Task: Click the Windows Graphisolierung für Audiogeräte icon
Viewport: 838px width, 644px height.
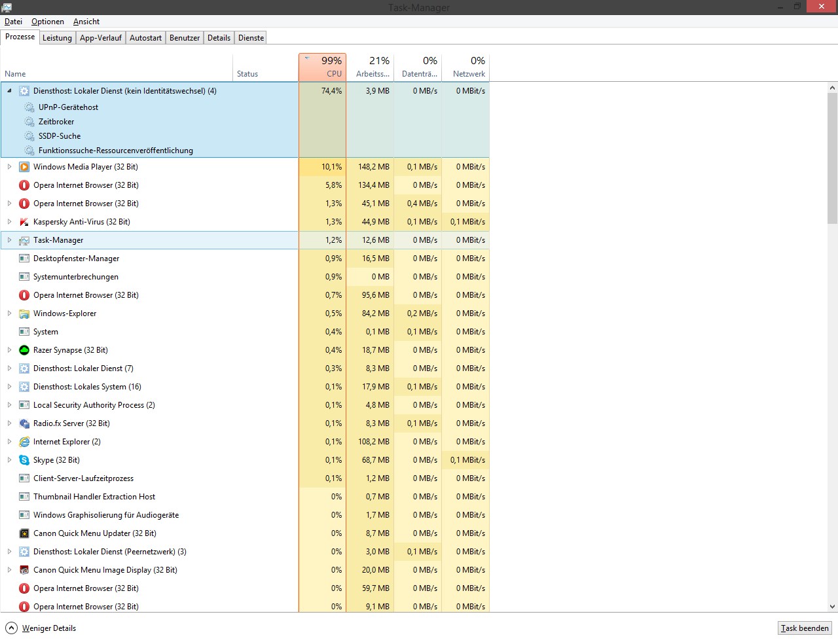Action: pos(24,515)
